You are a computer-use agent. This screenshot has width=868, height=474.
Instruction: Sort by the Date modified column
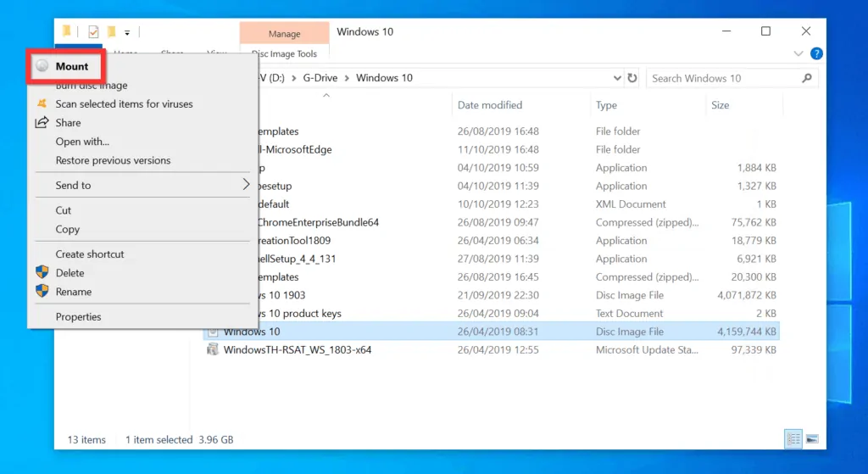point(490,105)
